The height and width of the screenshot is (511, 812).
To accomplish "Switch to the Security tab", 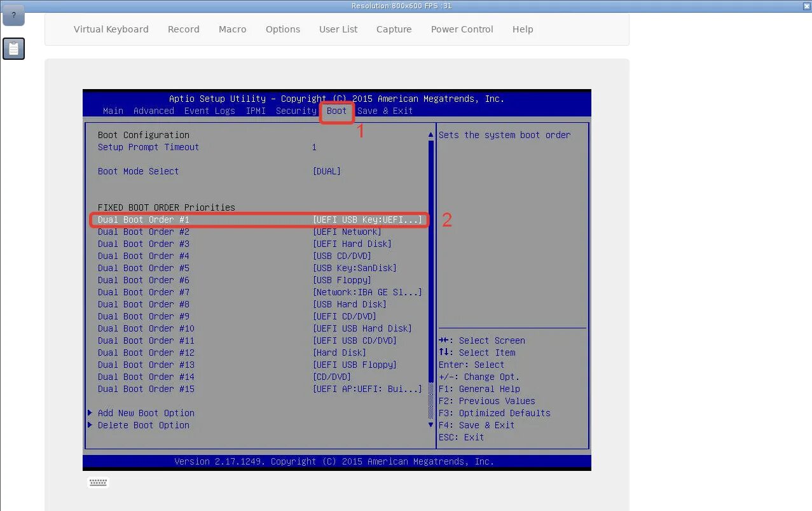I will 296,111.
